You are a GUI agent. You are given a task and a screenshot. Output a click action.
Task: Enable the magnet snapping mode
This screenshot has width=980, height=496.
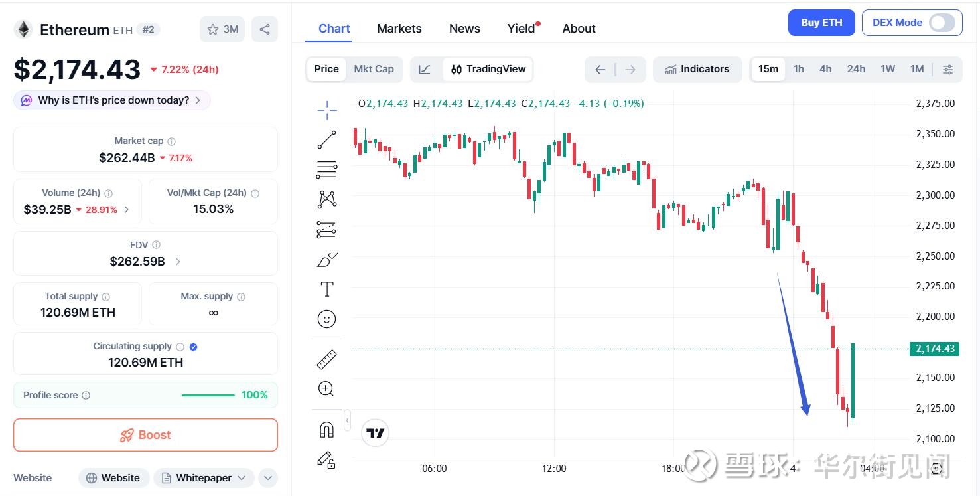(326, 430)
